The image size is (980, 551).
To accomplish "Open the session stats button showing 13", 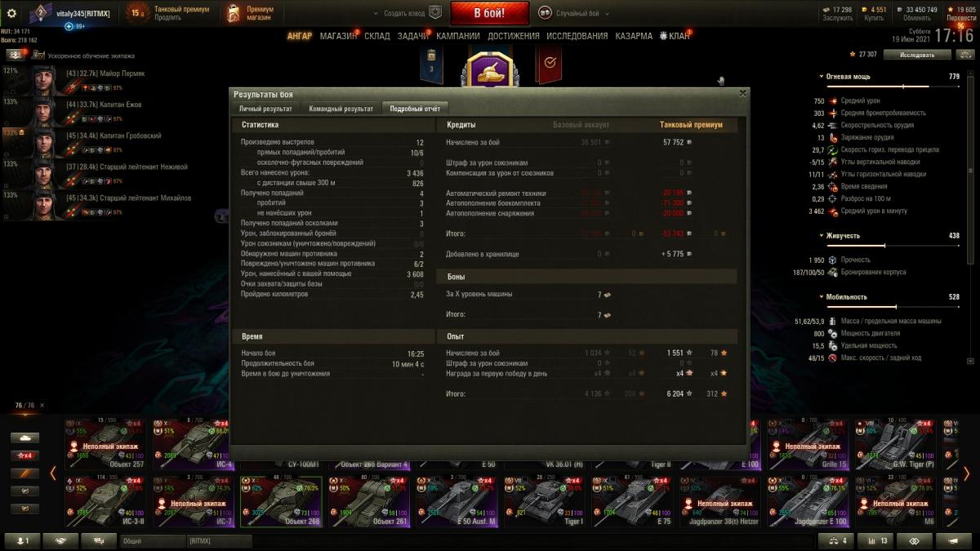I will click(x=875, y=540).
